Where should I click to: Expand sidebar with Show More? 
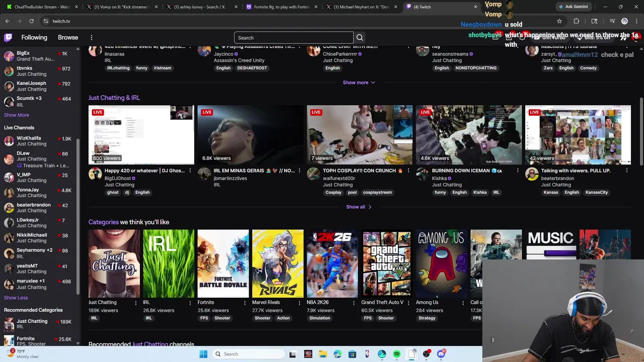click(x=17, y=115)
